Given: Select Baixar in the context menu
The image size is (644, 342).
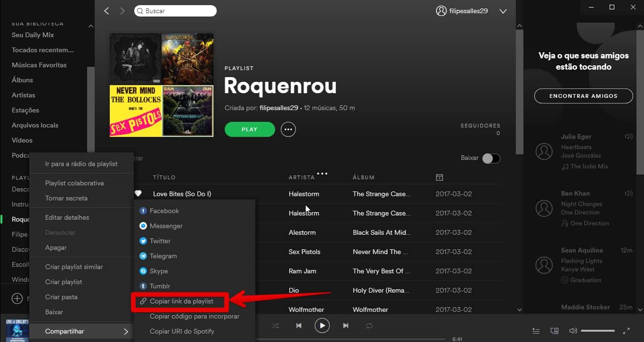Looking at the screenshot, I should tap(54, 312).
